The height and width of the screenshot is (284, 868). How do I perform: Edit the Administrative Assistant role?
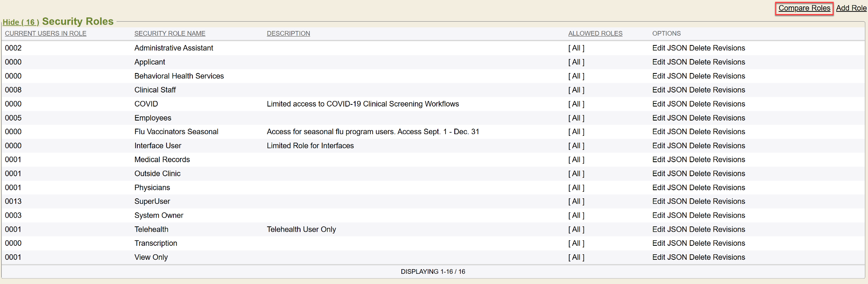pos(659,48)
